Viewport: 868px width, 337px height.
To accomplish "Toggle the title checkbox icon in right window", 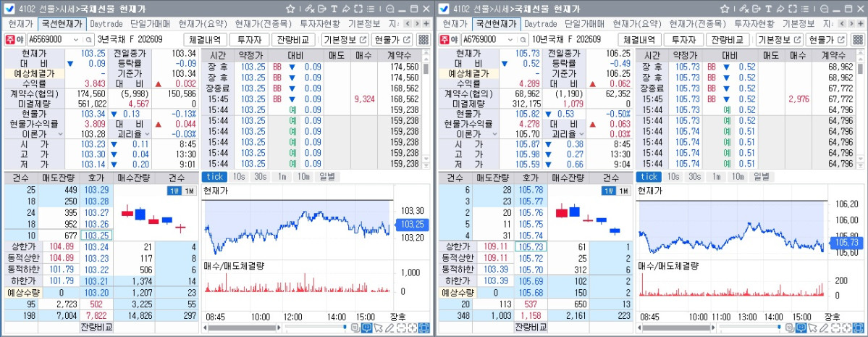I will coord(444,9).
